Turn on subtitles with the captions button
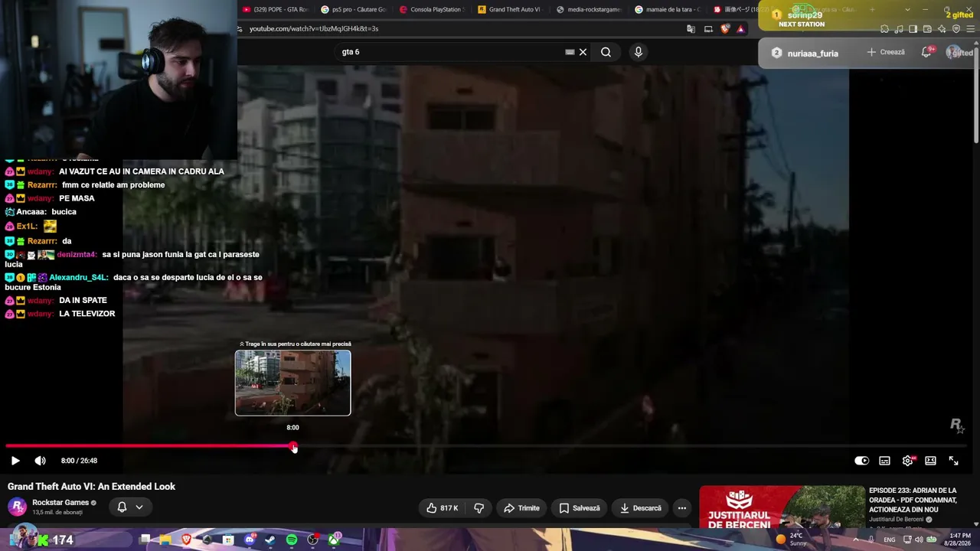Viewport: 980px width, 551px height. pyautogui.click(x=884, y=461)
